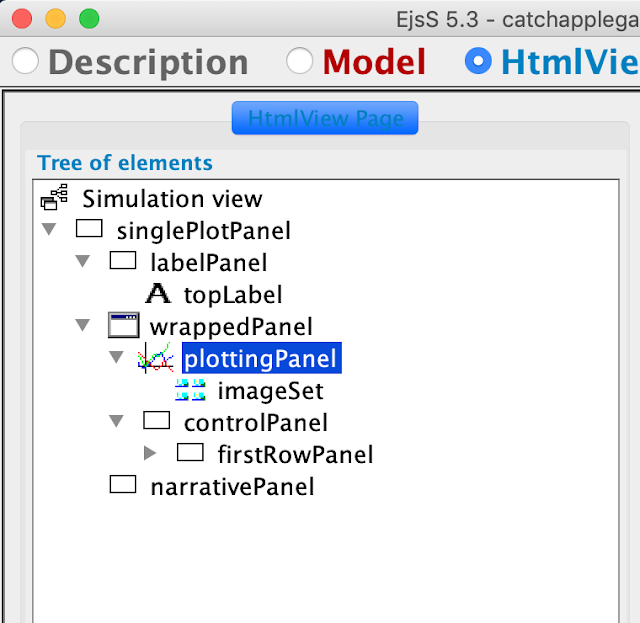Expand the firstRowPanel tree node

click(150, 454)
